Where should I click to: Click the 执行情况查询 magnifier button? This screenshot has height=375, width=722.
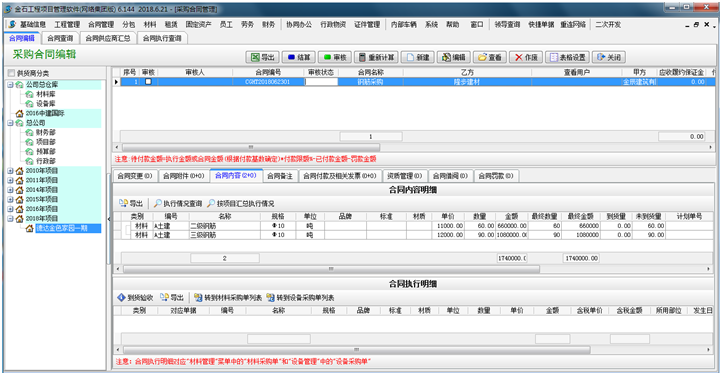point(178,203)
